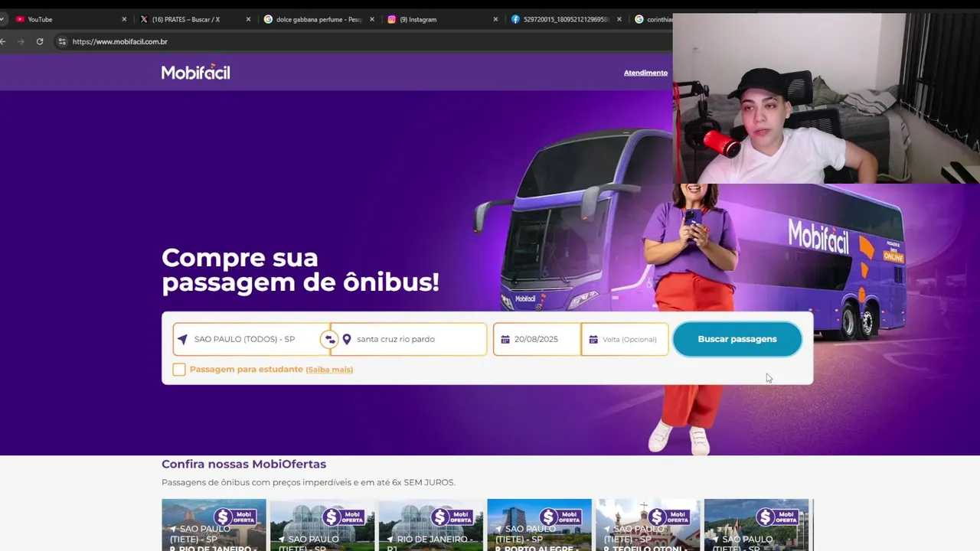Viewport: 980px width, 551px height.
Task: Click the X logo favicon on PRATES tab
Action: [x=144, y=19]
